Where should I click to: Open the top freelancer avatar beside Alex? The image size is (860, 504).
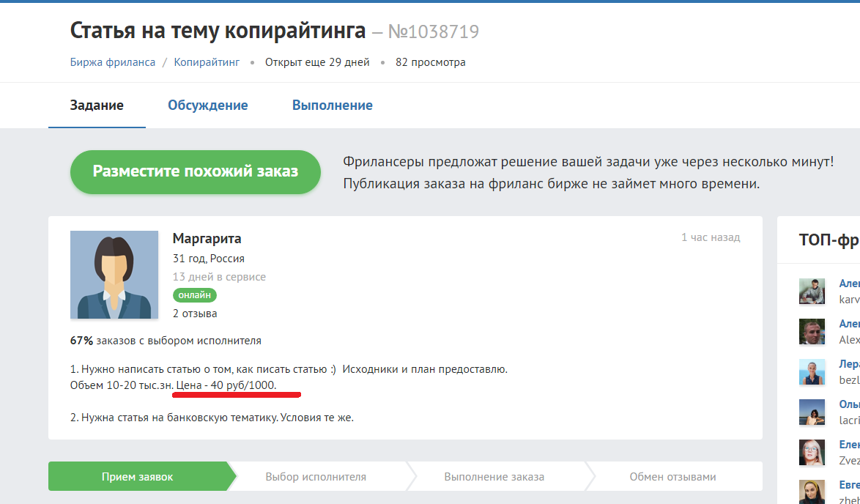pos(812,332)
